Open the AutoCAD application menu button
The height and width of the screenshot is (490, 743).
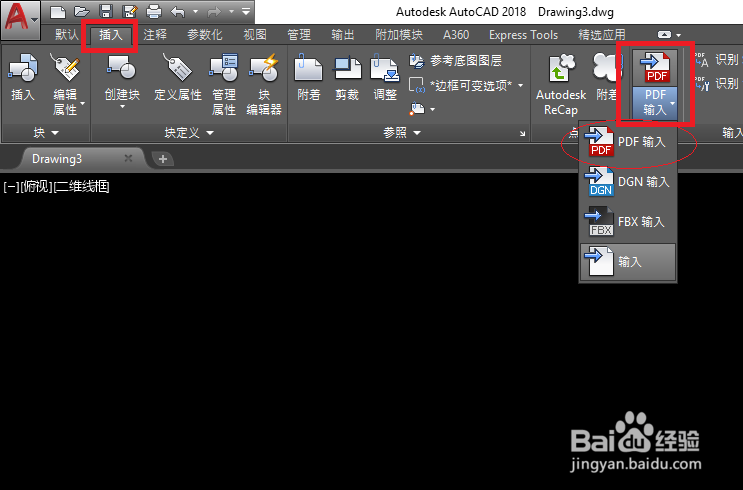21,19
